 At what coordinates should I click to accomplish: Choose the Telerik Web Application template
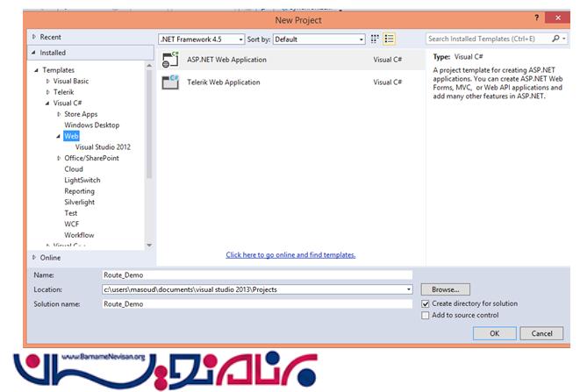coord(290,82)
